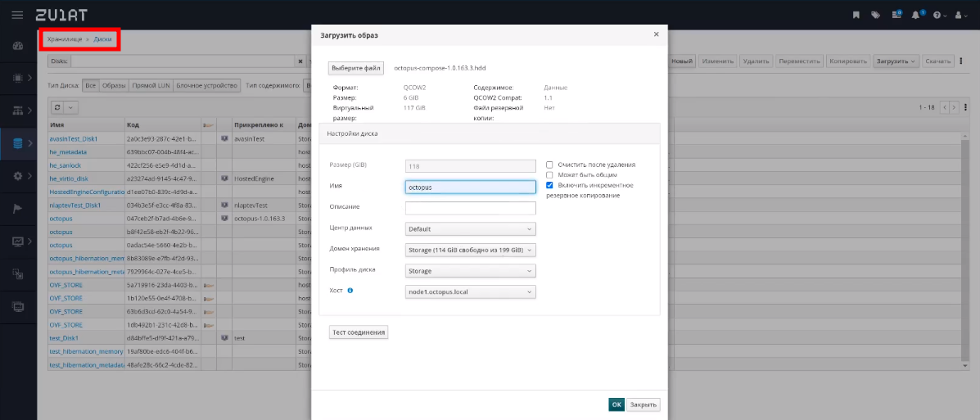
Task: Open the Compute chip sidebar icon
Action: click(x=17, y=78)
